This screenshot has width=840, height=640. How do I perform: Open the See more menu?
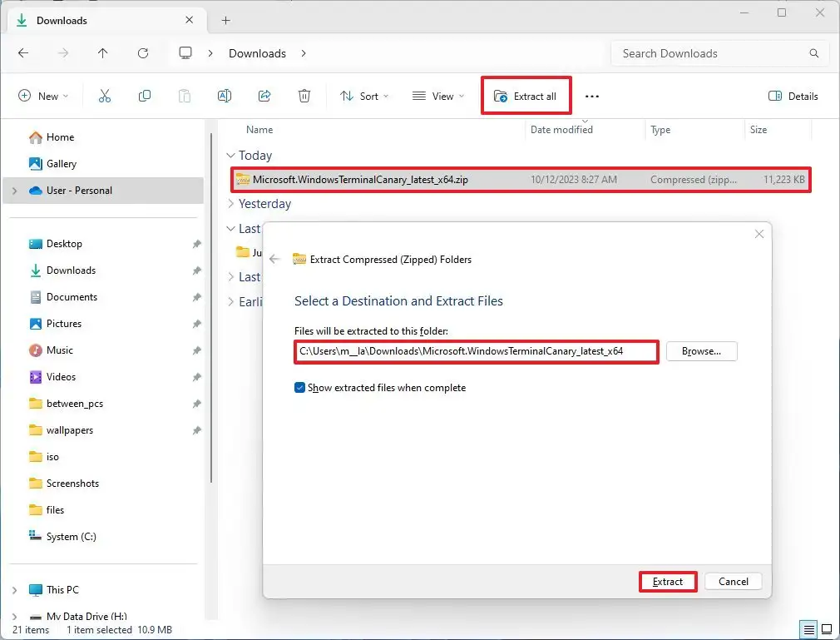coord(591,96)
